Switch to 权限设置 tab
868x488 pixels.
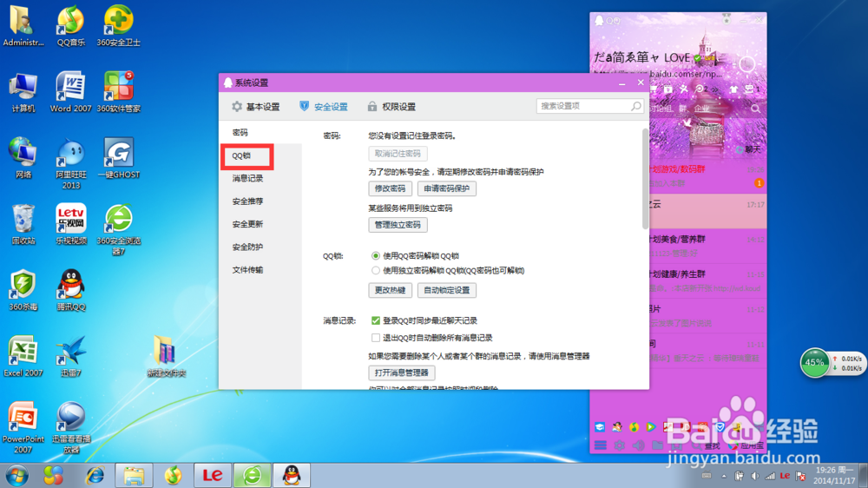pos(392,106)
